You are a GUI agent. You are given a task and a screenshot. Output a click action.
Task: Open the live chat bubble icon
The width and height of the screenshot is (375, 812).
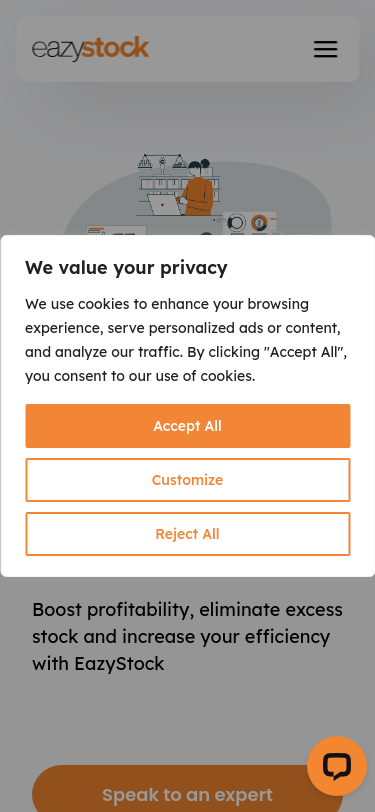337,766
